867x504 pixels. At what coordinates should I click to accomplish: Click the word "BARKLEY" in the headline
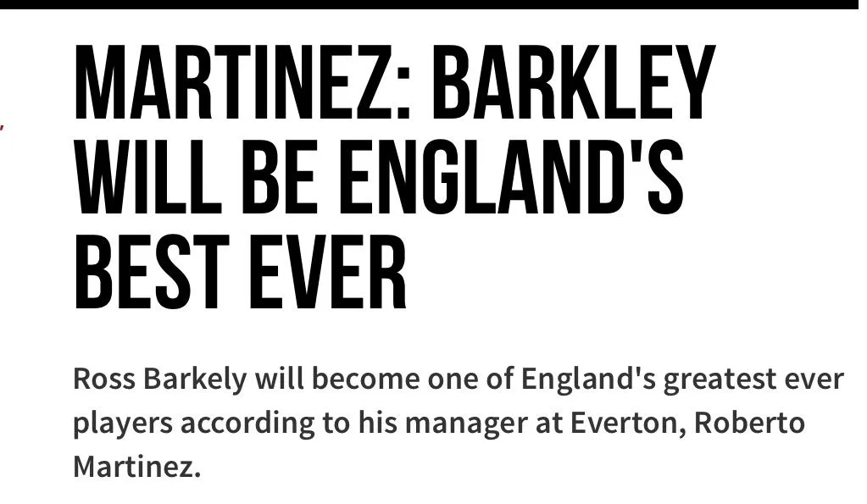coord(576,83)
